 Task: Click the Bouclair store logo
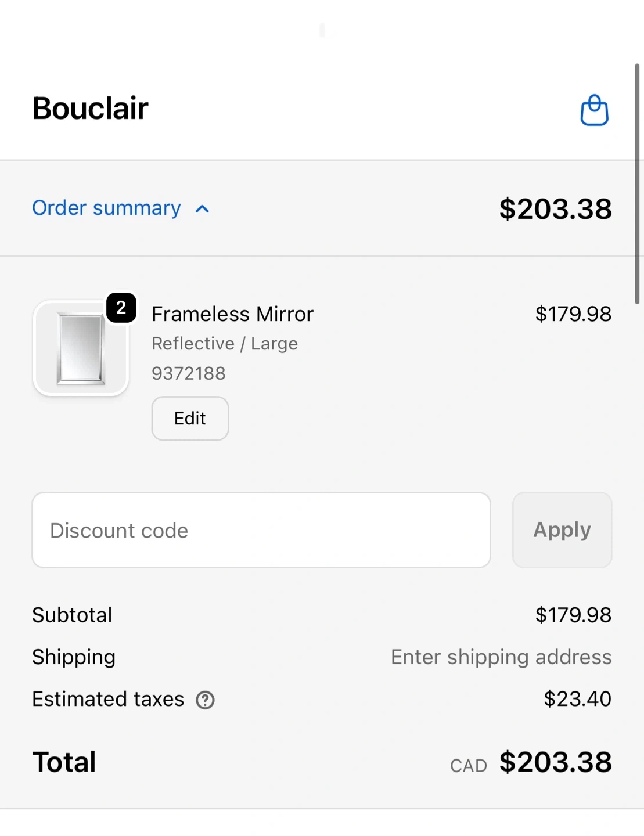pyautogui.click(x=91, y=109)
